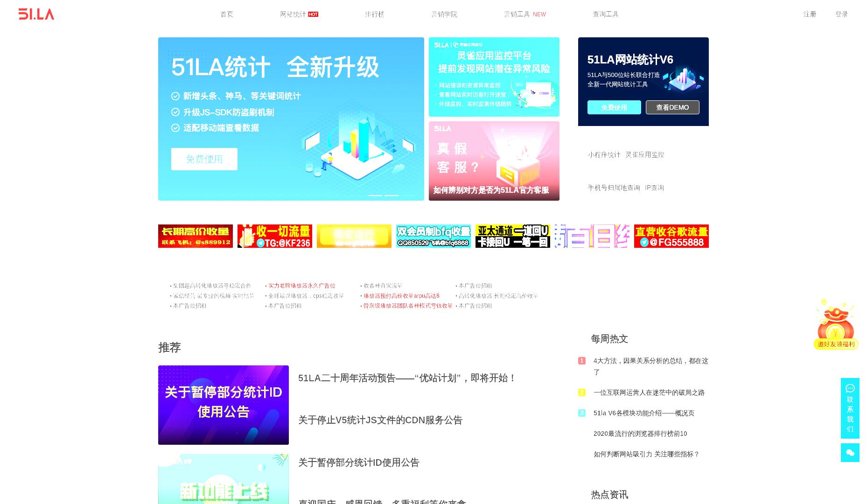Open 一位互联网运营人在迷茫中的破局之路

point(649,392)
